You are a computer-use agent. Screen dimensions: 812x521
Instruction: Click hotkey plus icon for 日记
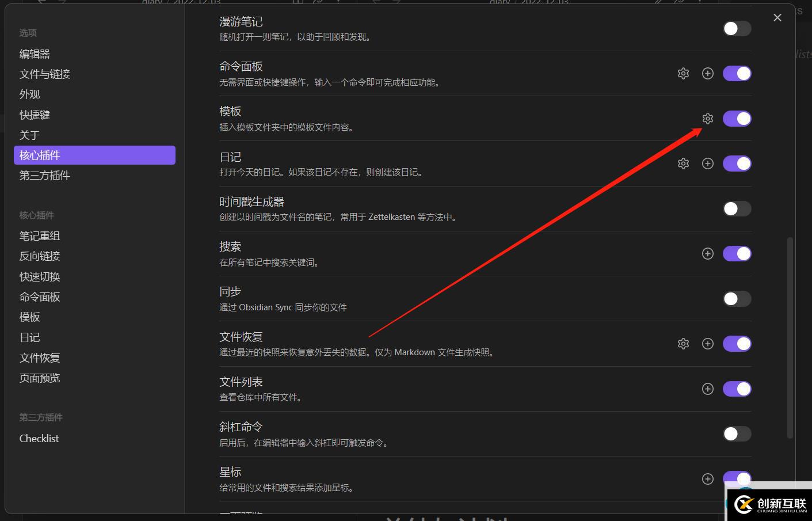(x=708, y=163)
